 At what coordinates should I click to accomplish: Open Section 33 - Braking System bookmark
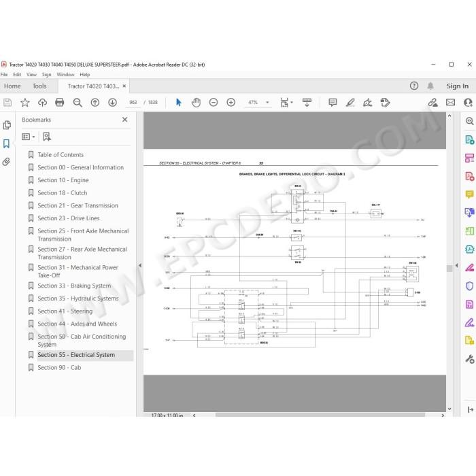click(74, 286)
